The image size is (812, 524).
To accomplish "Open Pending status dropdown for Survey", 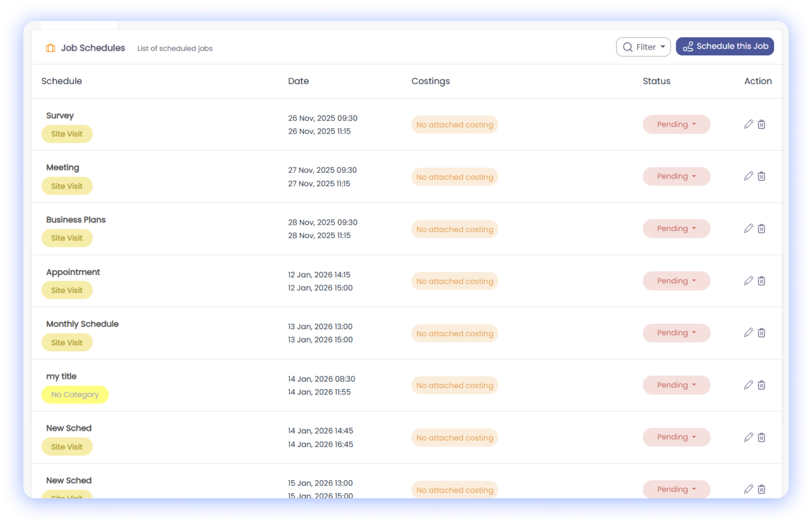I will click(677, 124).
